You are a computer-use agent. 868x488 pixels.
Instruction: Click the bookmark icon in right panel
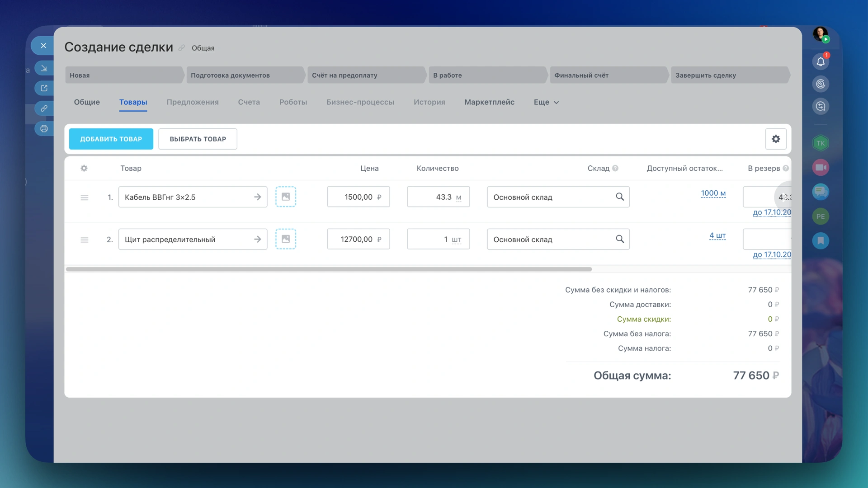[x=821, y=240]
